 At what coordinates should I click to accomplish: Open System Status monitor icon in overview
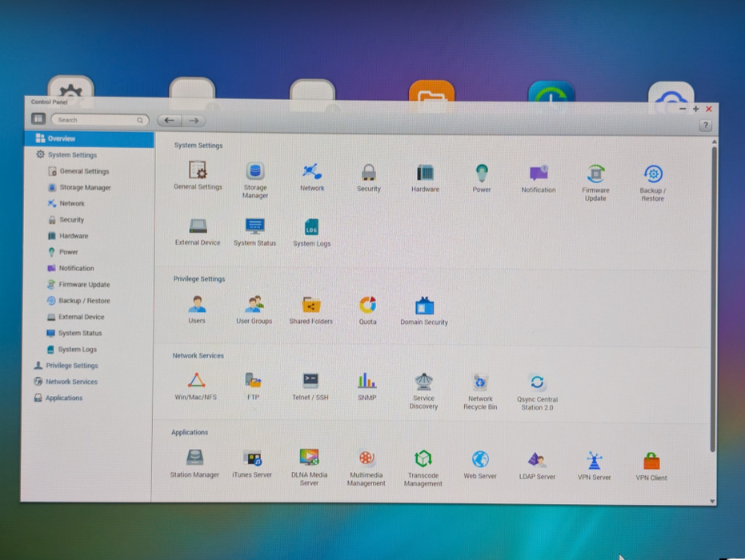[254, 226]
